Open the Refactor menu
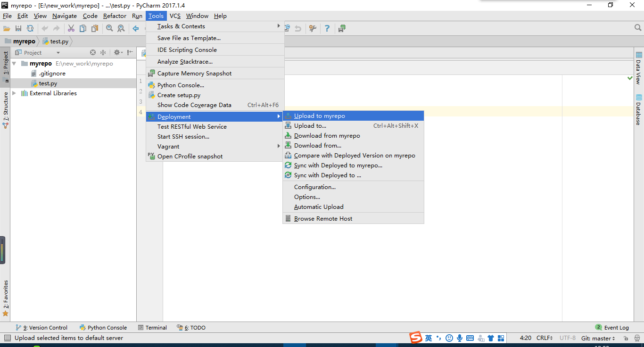 tap(115, 16)
